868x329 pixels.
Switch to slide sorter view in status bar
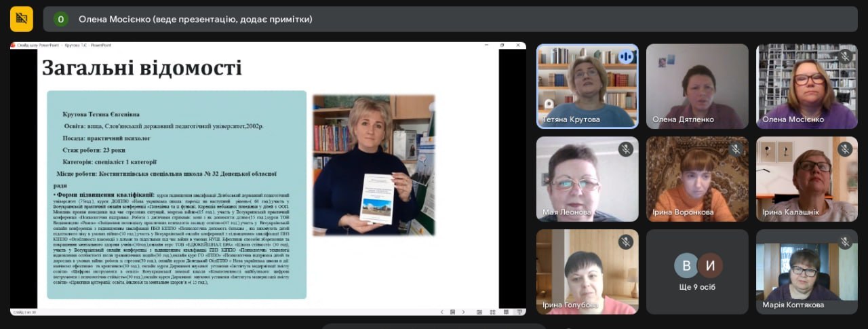click(492, 312)
